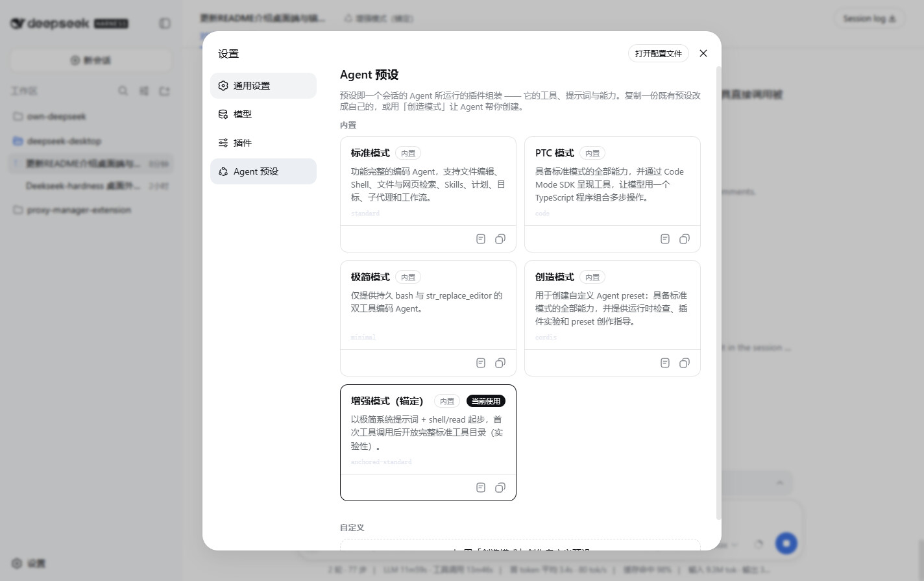Viewport: 924px width, 581px height.
Task: Click the 内置 section label
Action: click(348, 125)
